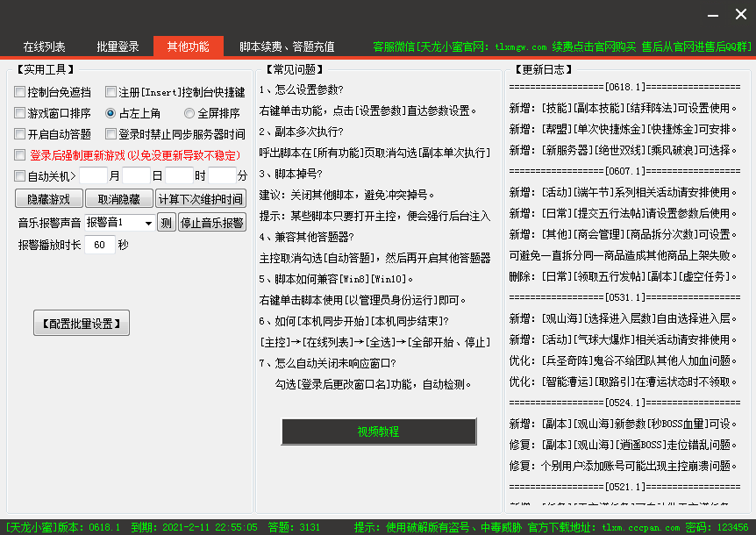Focus the 分 minute input field
This screenshot has width=756, height=535.
tap(222, 175)
